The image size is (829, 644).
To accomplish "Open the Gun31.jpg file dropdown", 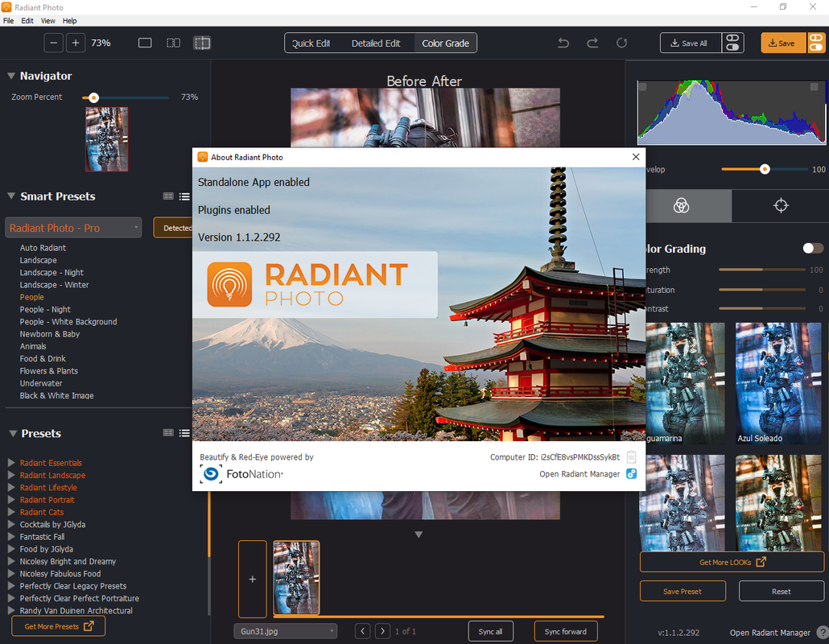I will [x=285, y=631].
